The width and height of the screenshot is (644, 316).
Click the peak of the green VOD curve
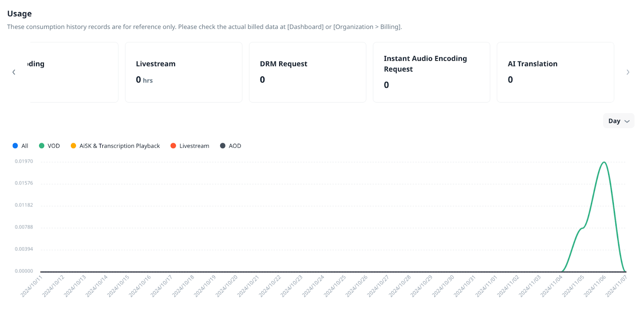pyautogui.click(x=604, y=162)
